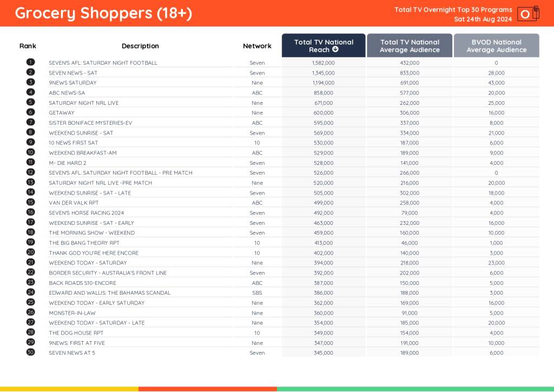
Task: Click the Network column heading
Action: [257, 46]
